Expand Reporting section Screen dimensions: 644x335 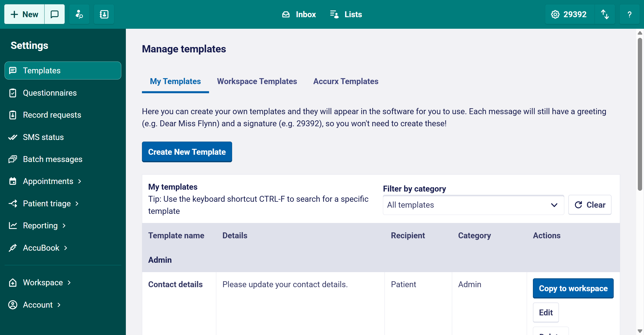point(63,226)
